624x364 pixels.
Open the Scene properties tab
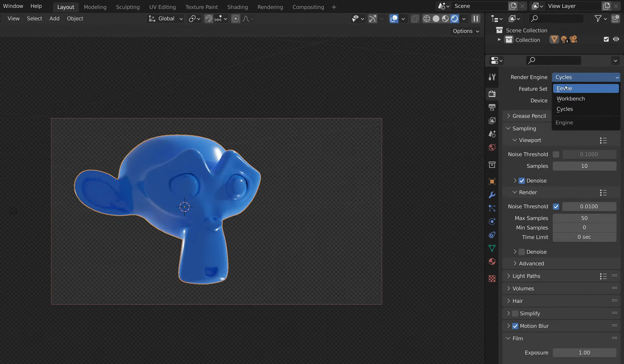pyautogui.click(x=492, y=134)
